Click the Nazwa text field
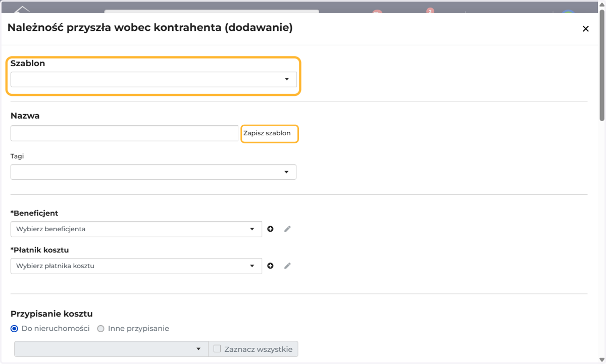 (124, 133)
